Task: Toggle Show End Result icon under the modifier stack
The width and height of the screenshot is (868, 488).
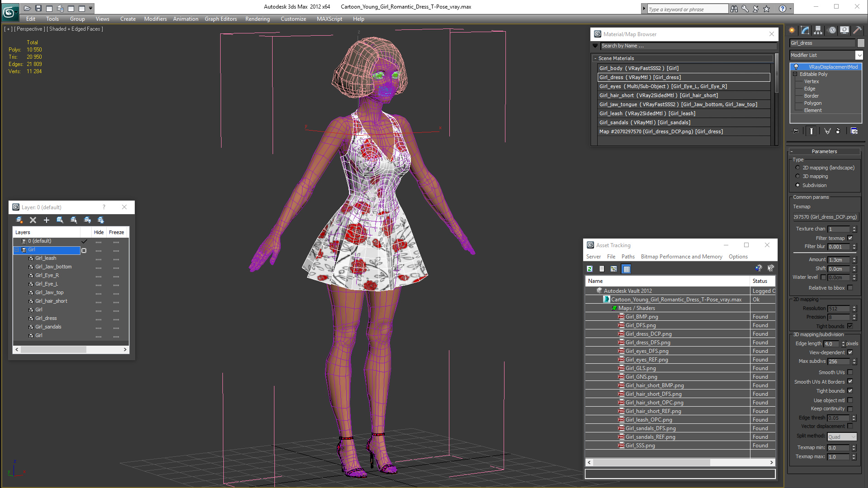Action: coord(811,131)
